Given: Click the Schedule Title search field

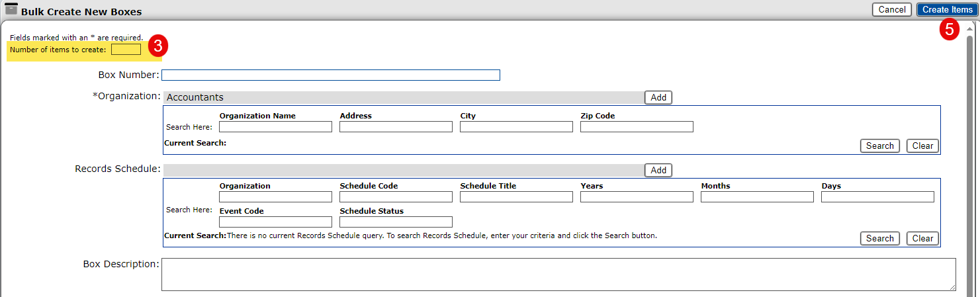Looking at the screenshot, I should (x=516, y=197).
